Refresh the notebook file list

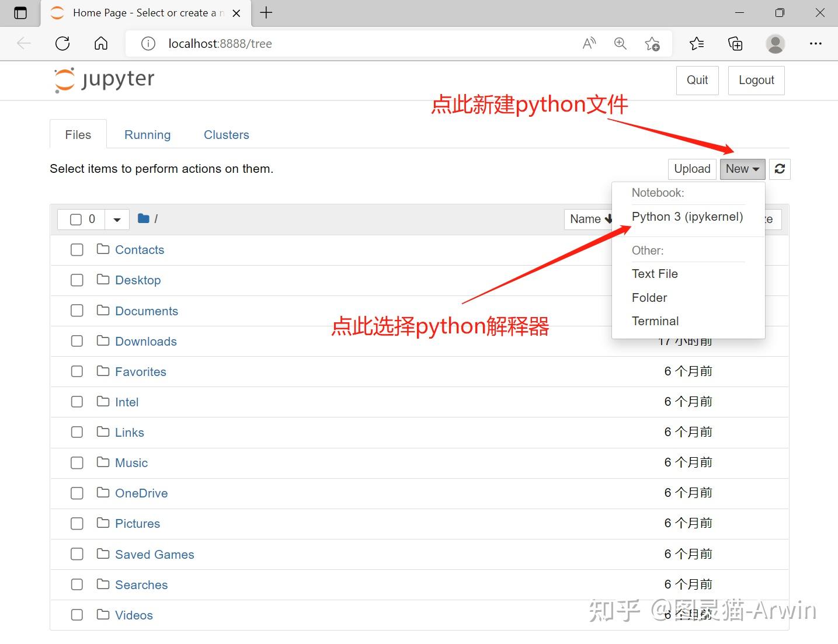[x=780, y=169]
